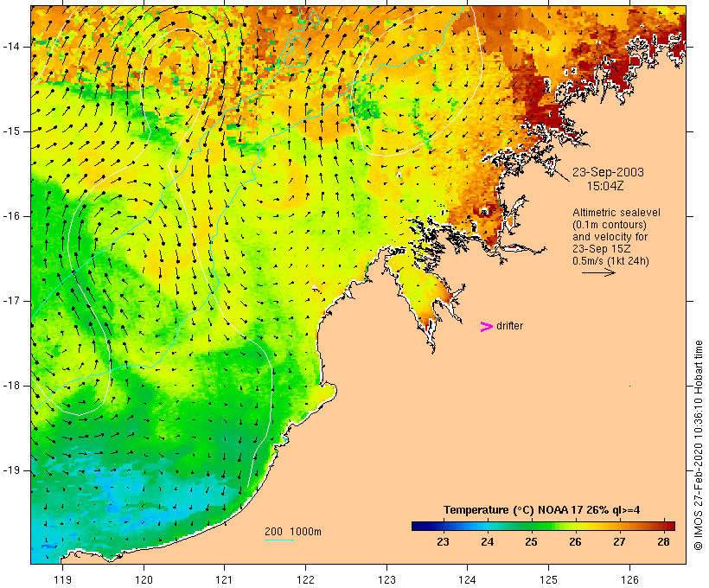
Task: Click the temperature colorbar title text
Action: [541, 510]
